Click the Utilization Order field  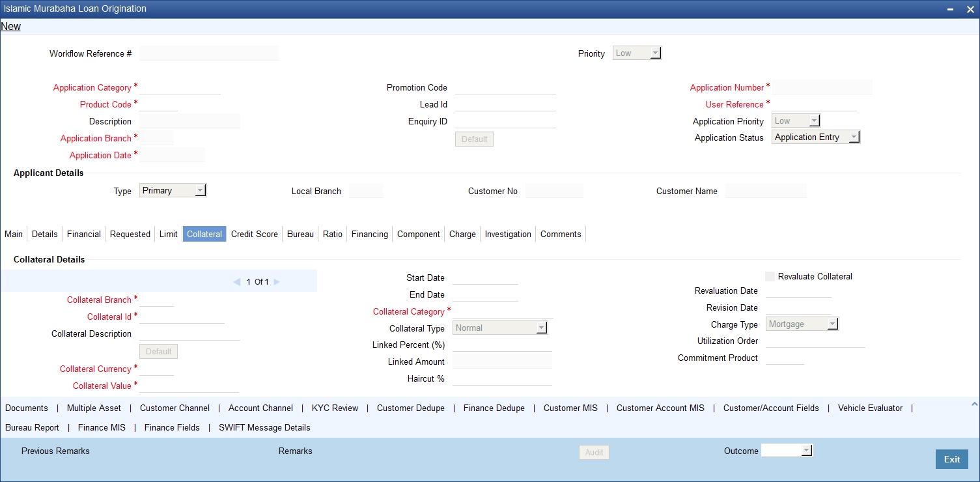click(x=815, y=341)
